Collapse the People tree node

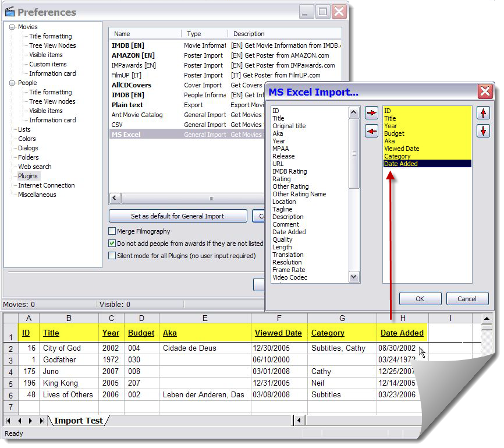pos(12,83)
